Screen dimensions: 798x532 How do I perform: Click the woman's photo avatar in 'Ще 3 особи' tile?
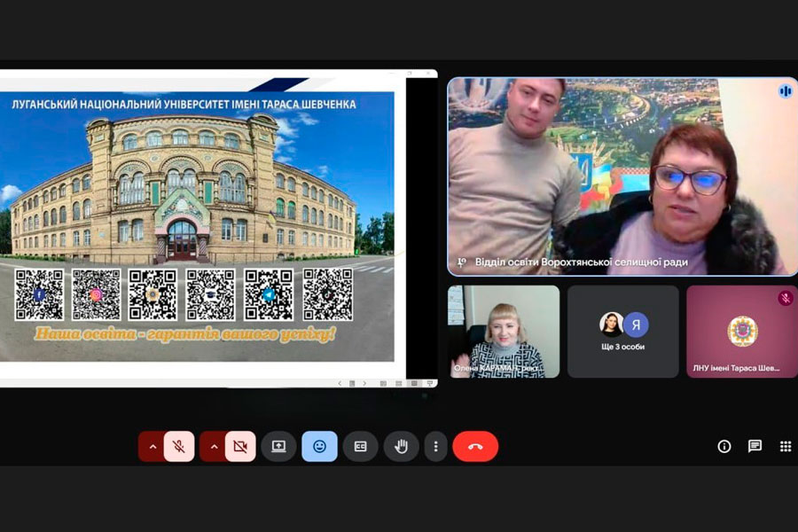[x=612, y=325]
